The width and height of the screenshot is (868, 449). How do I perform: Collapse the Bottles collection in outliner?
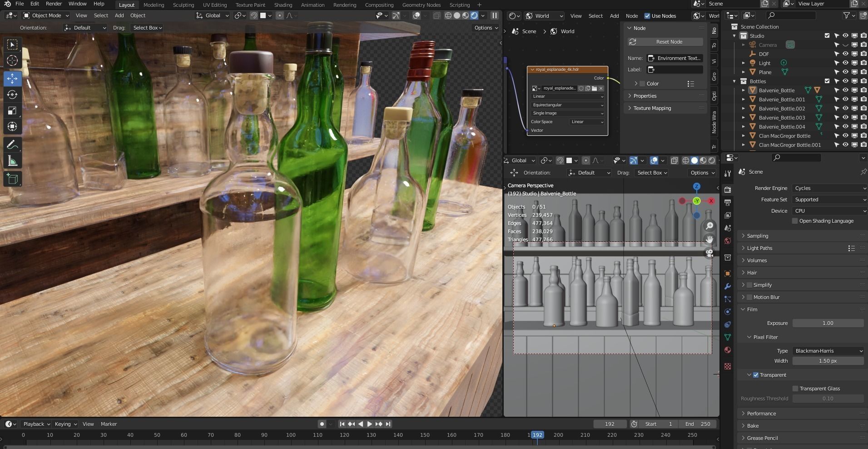tap(734, 81)
